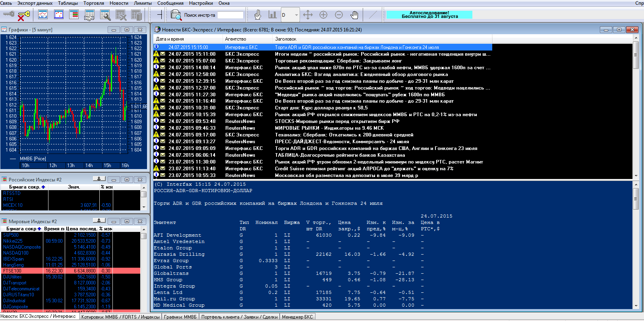The height and width of the screenshot is (321, 644).
Task: Click the disconnect key with red cross
Action: (x=24, y=15)
